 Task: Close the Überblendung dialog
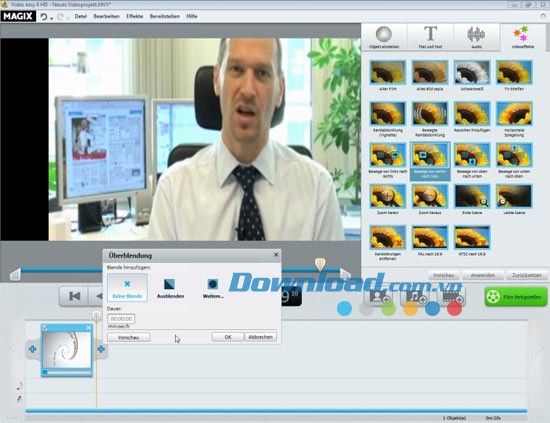[276, 255]
